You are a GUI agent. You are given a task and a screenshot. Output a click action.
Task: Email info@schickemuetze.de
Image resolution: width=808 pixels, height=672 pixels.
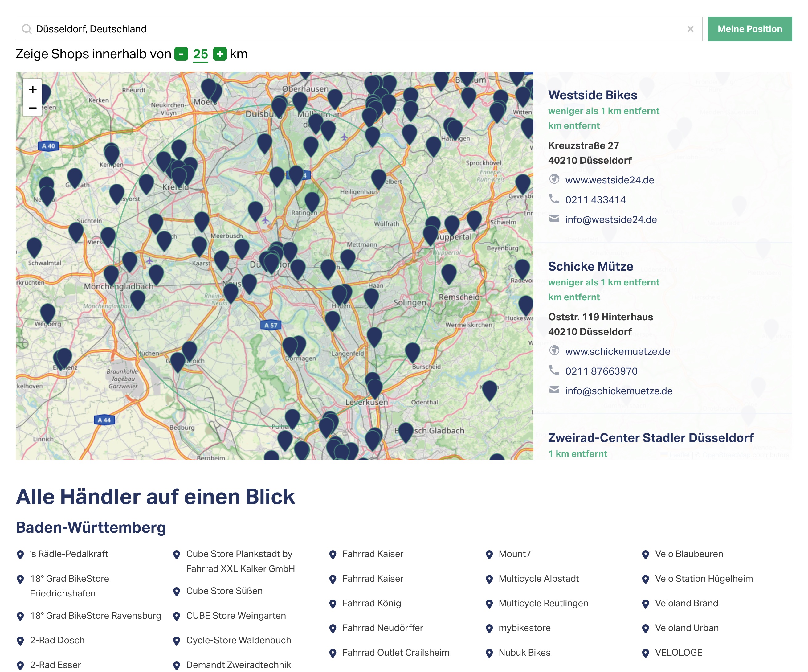pos(618,391)
